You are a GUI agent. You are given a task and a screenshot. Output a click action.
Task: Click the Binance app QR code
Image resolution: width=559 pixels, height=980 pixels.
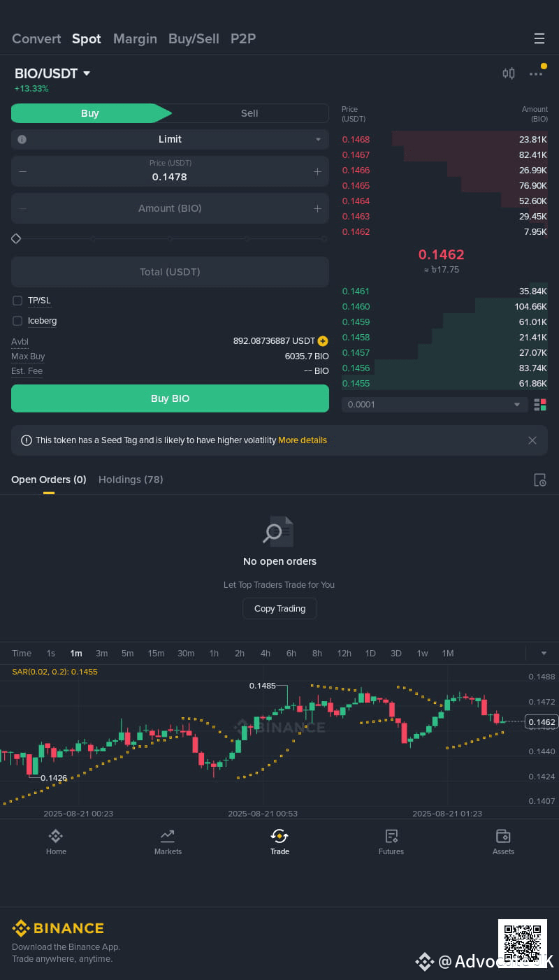(522, 944)
